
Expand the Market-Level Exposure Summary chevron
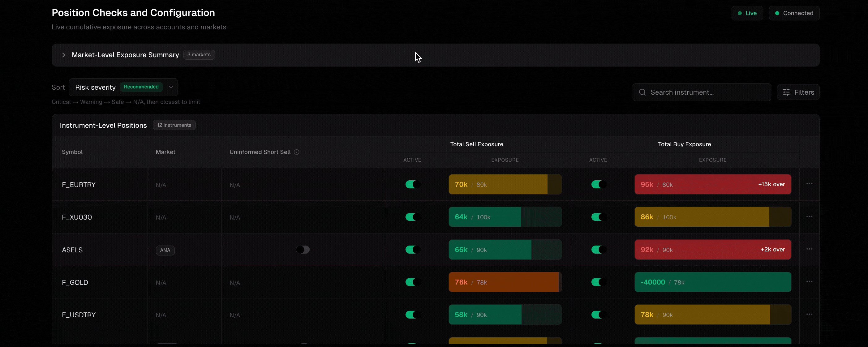pos(63,55)
